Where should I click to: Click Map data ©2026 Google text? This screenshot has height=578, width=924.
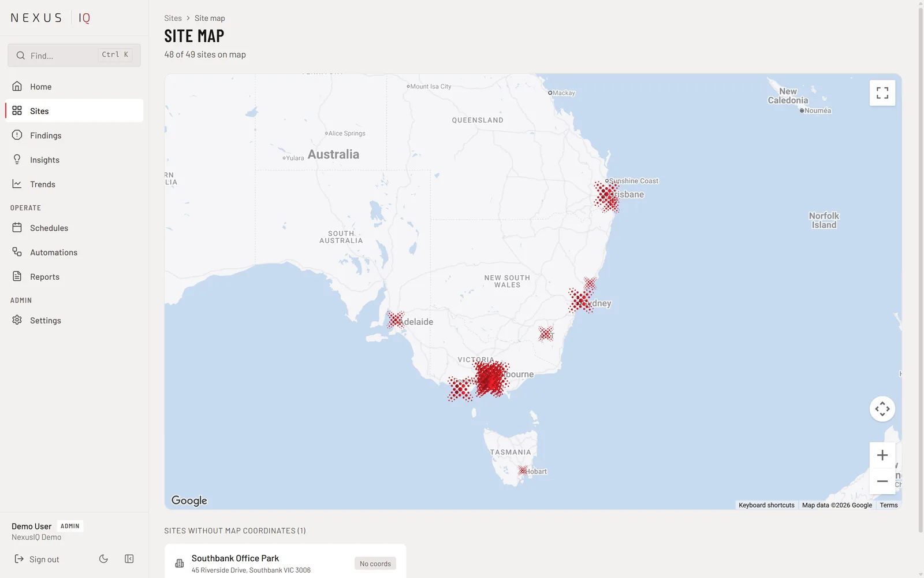[x=837, y=505]
